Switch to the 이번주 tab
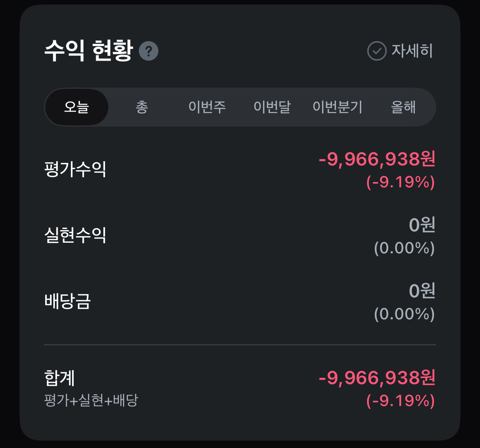Image resolution: width=480 pixels, height=448 pixels. coord(207,107)
